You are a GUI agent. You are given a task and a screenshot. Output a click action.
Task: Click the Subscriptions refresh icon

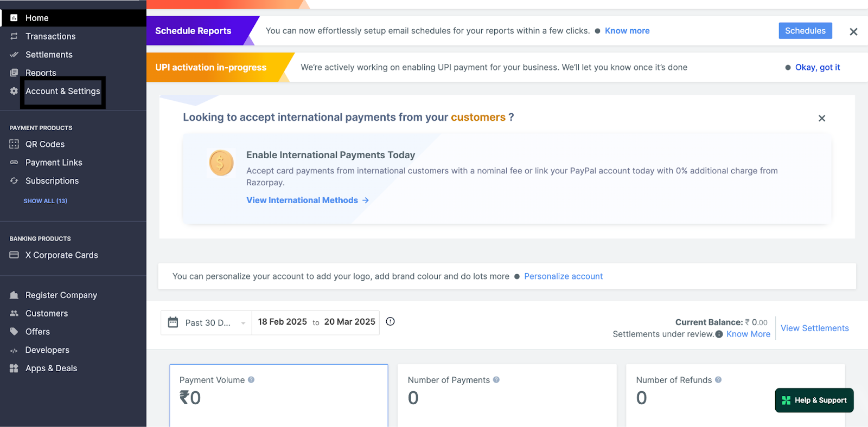pos(14,181)
